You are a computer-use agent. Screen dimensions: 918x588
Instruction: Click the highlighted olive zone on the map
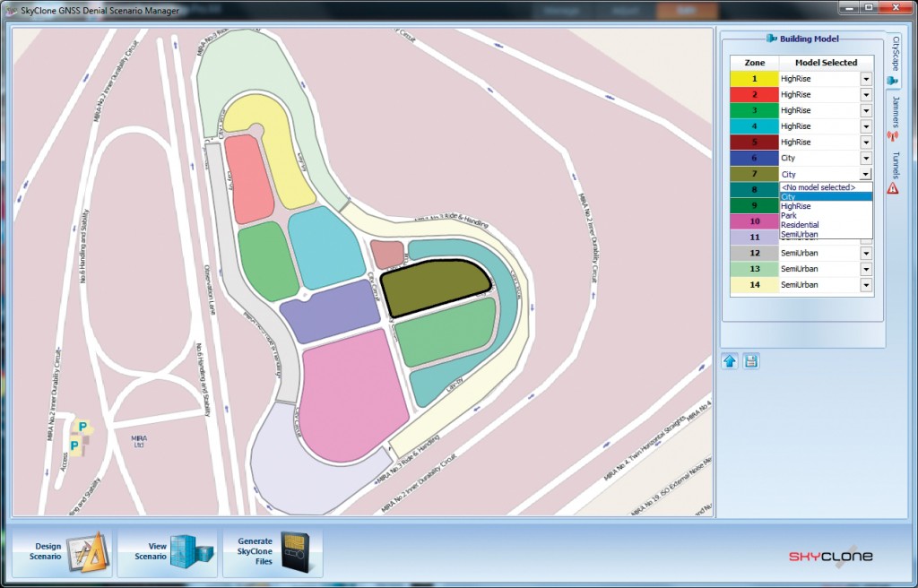[x=435, y=286]
